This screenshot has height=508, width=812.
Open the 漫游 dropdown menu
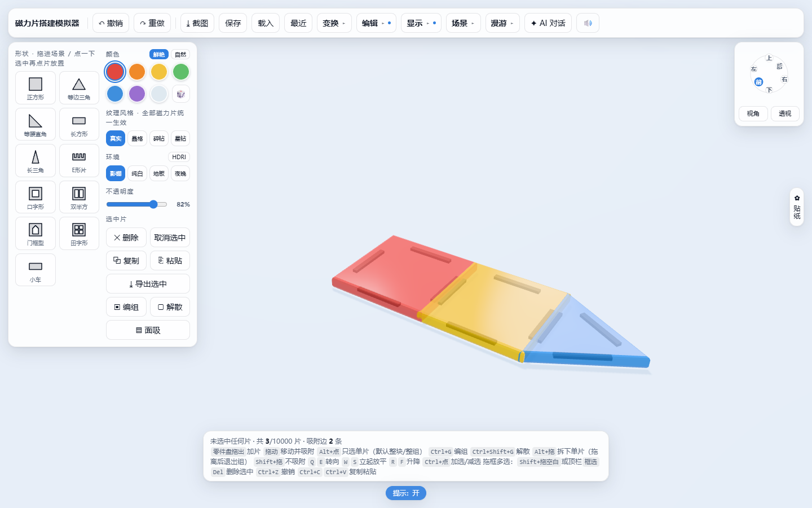tap(502, 23)
